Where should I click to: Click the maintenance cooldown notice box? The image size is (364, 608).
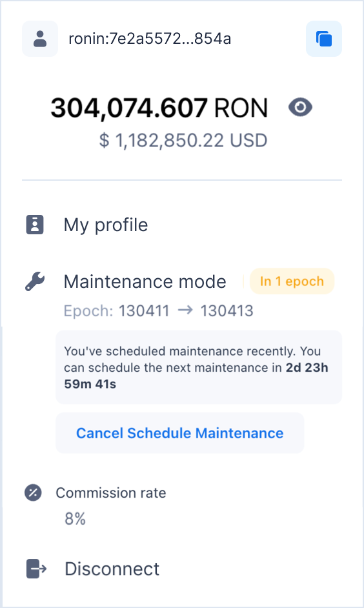tap(199, 367)
